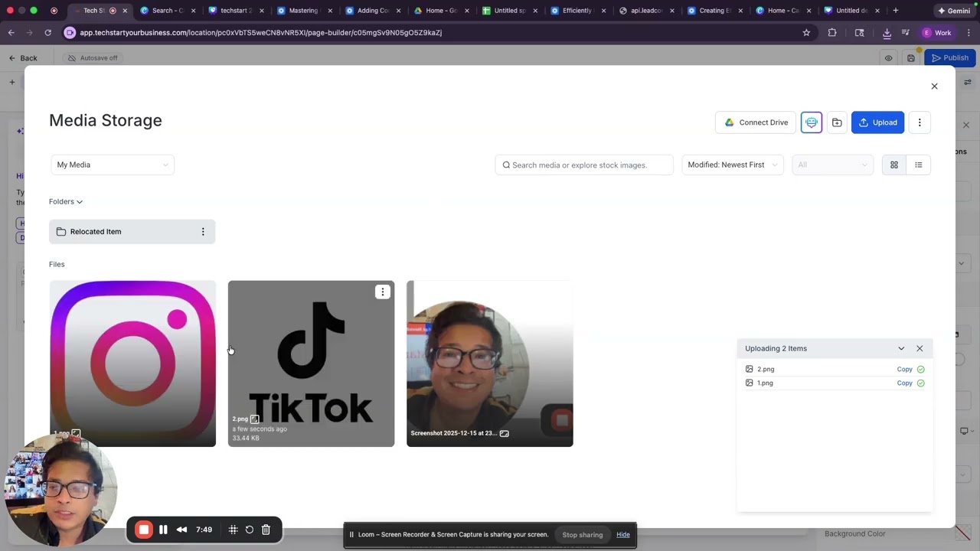Open a new browser tab
Viewport: 980px width, 551px height.
tap(895, 11)
